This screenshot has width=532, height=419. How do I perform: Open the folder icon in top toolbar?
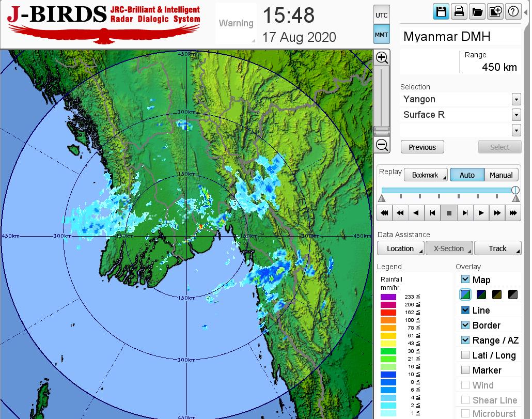tap(477, 12)
